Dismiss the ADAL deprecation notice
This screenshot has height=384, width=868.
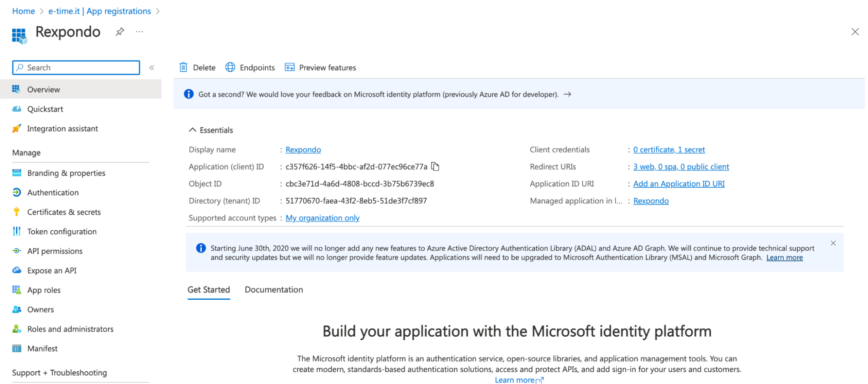(x=833, y=243)
